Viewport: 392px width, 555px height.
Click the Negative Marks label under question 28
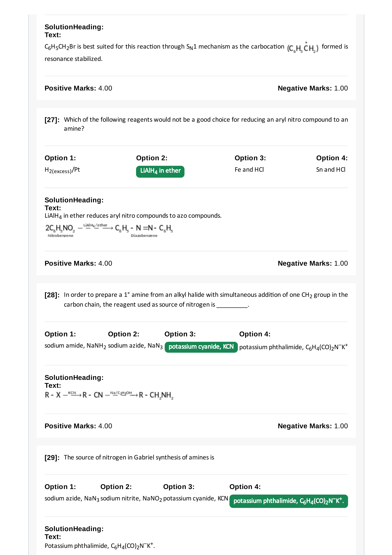[305, 426]
